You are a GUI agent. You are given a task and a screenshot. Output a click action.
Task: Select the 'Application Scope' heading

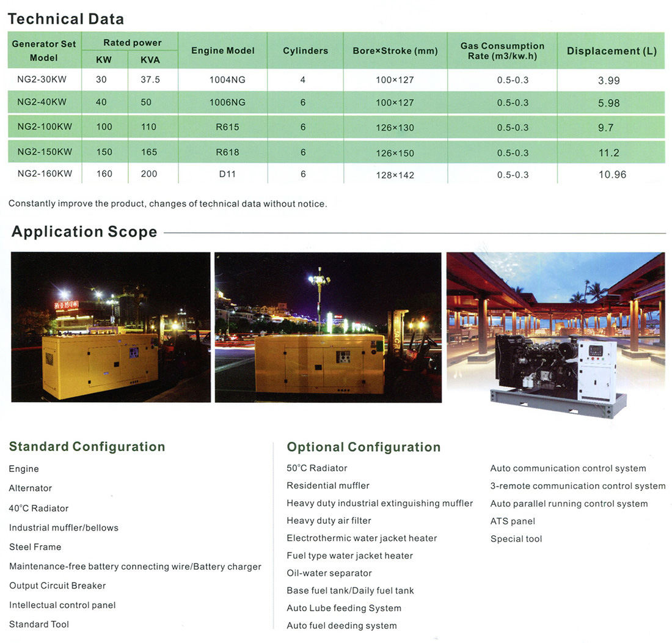(84, 232)
